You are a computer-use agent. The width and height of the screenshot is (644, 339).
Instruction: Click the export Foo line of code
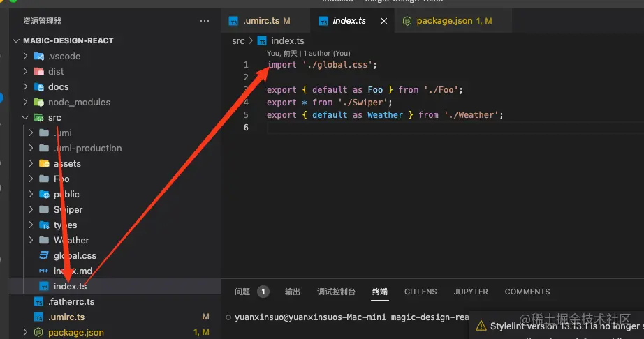(365, 90)
